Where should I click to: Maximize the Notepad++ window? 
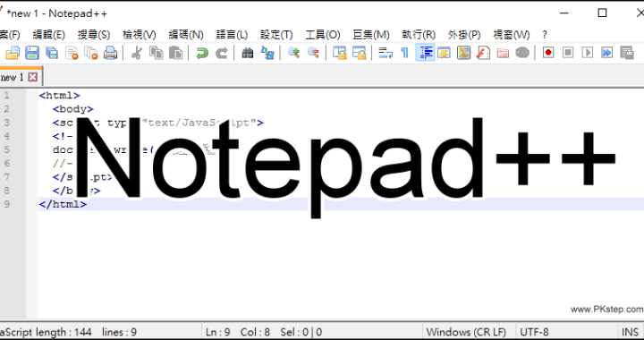point(602,13)
